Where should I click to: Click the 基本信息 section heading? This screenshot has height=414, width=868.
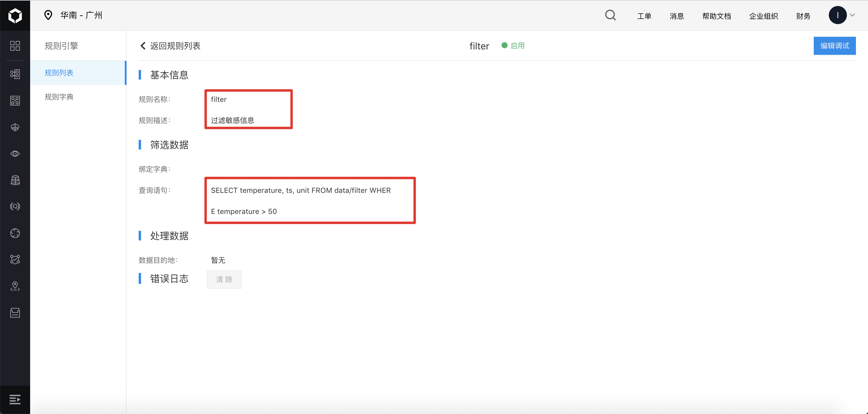click(169, 75)
